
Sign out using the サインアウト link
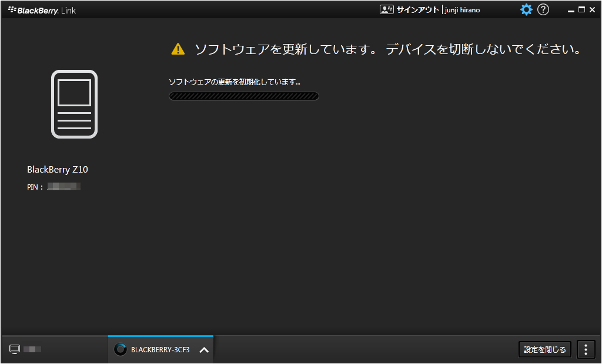click(418, 10)
